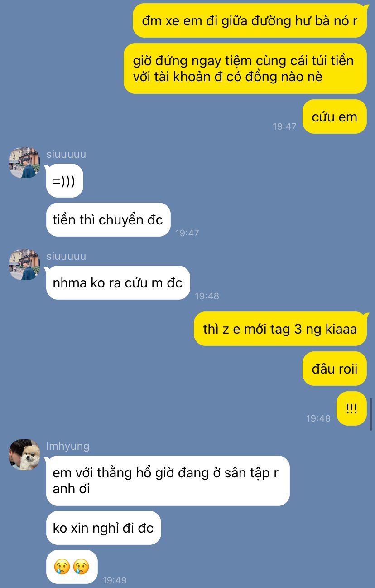
Task: Select the crying emoji message bubble
Action: tap(72, 567)
